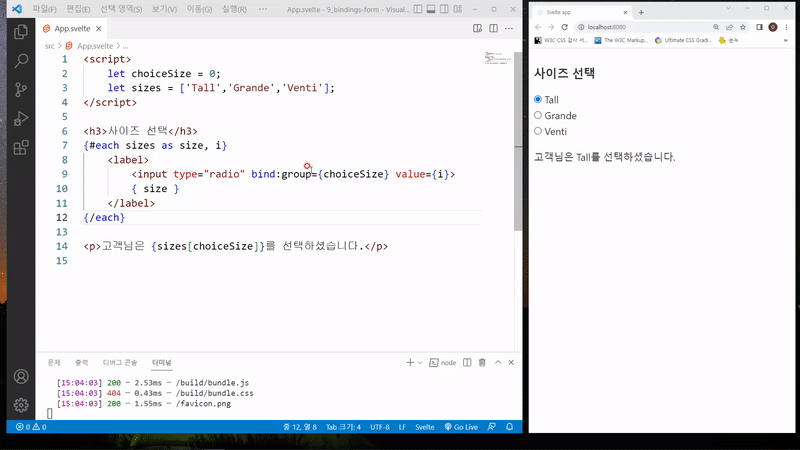Viewport: 800px width, 450px height.
Task: Switch to the 문제 panel tab
Action: [x=54, y=362]
